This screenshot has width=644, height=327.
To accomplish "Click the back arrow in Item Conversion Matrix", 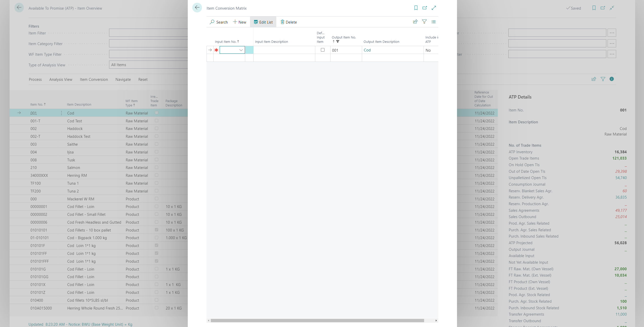I will coord(197,8).
